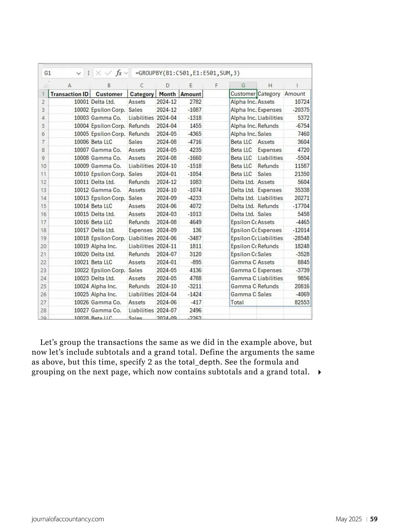405x532 pixels.
Task: Select the Total label cell in column G
Action: [x=243, y=302]
